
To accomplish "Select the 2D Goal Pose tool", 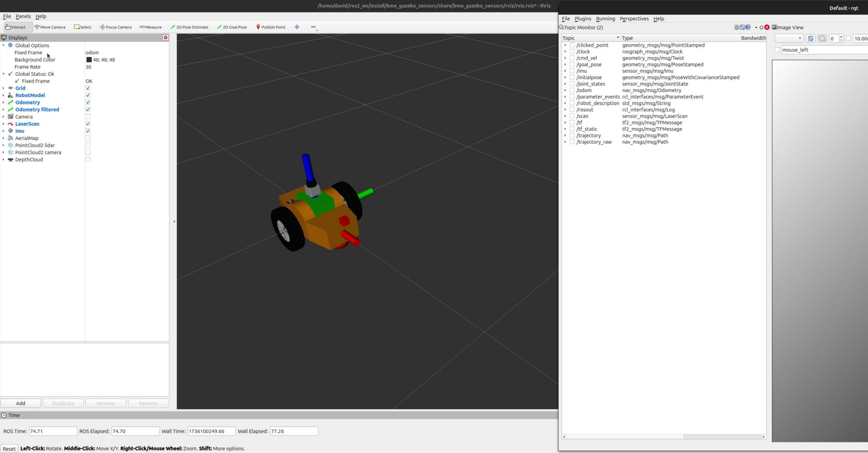I will click(x=232, y=27).
